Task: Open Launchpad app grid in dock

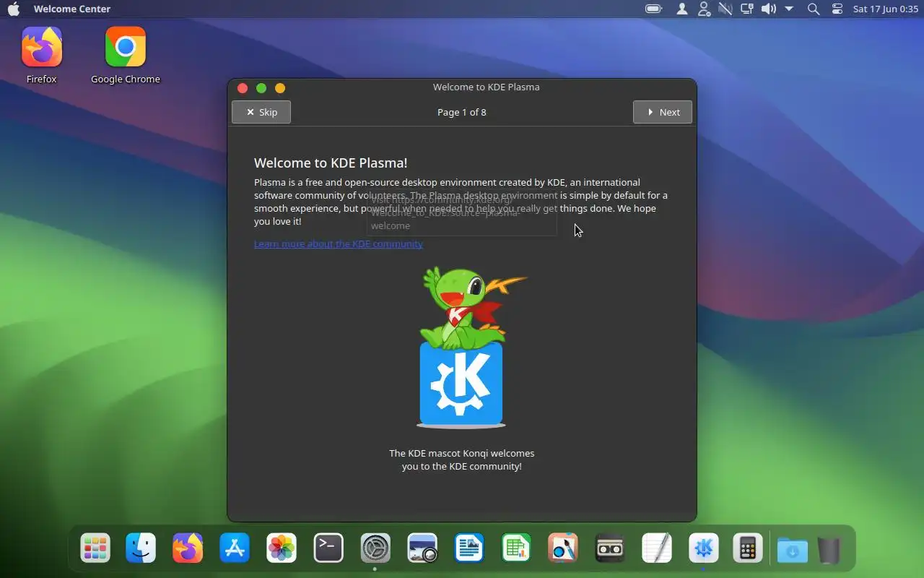Action: (x=95, y=548)
